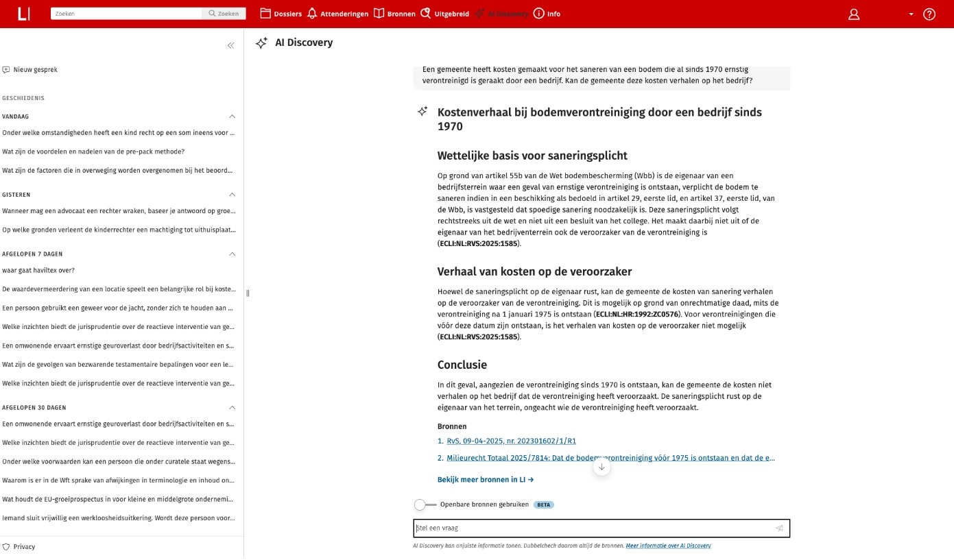
Task: Open the user account icon
Action: (x=854, y=14)
